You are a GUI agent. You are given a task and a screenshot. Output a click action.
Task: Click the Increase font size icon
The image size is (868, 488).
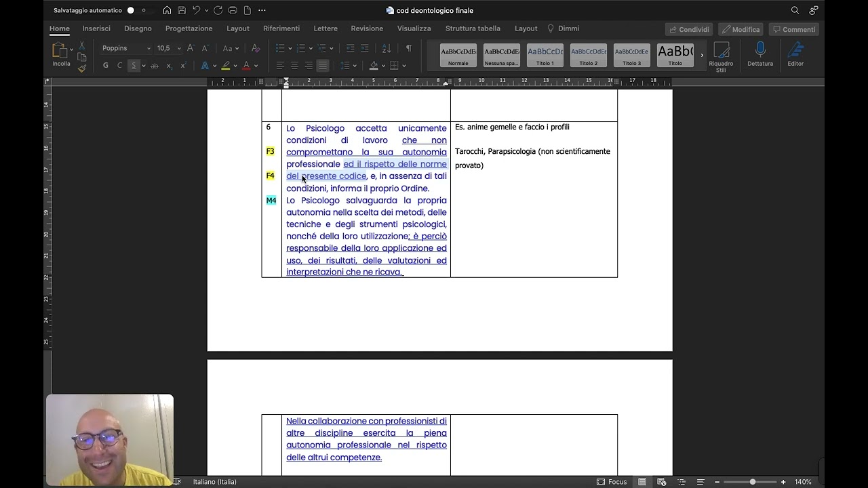coord(191,48)
